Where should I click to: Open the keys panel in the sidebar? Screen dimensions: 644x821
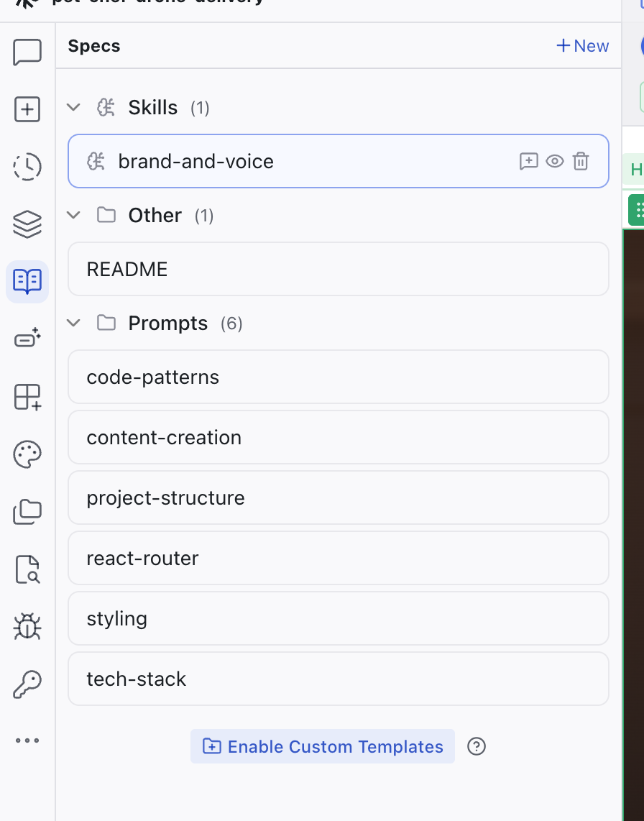point(27,683)
